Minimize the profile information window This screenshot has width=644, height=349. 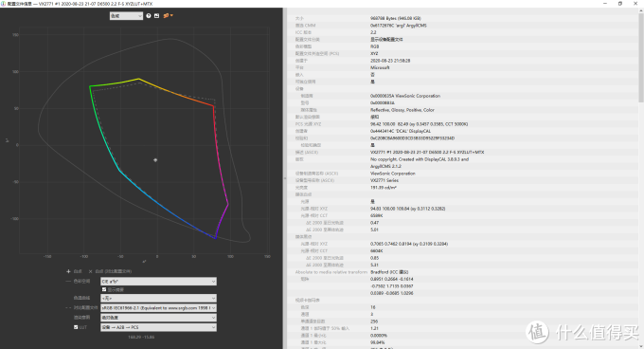click(x=605, y=3)
